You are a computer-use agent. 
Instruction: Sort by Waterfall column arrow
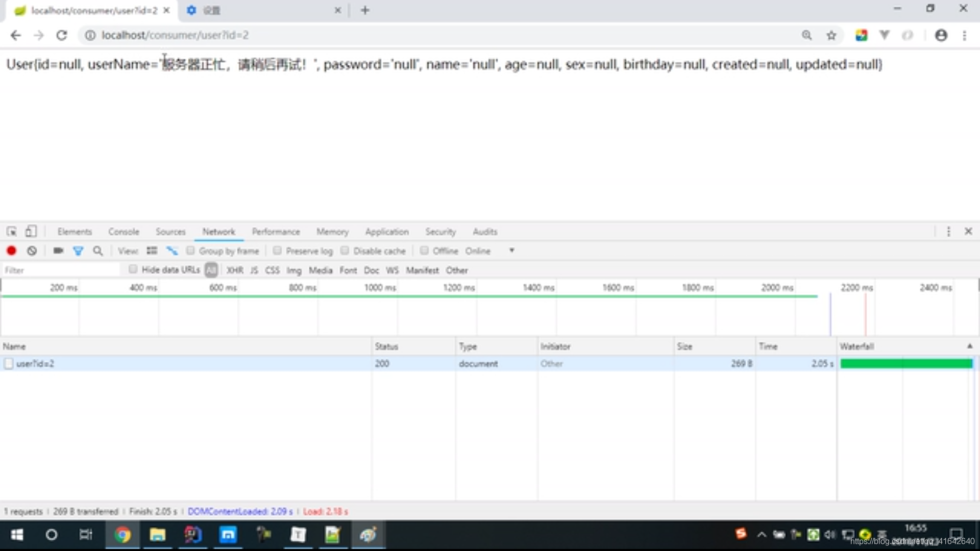[970, 346]
